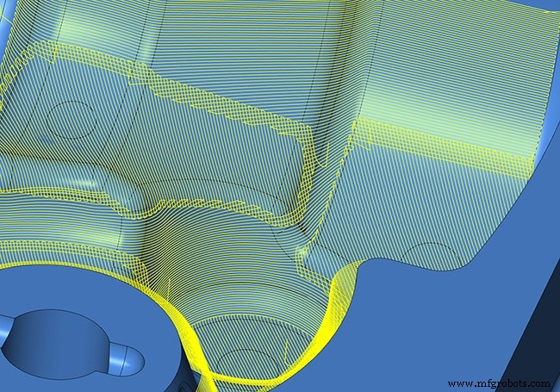The width and height of the screenshot is (560, 392).
Task: Click the semicircle outline at the bottom center
Action: (244, 359)
